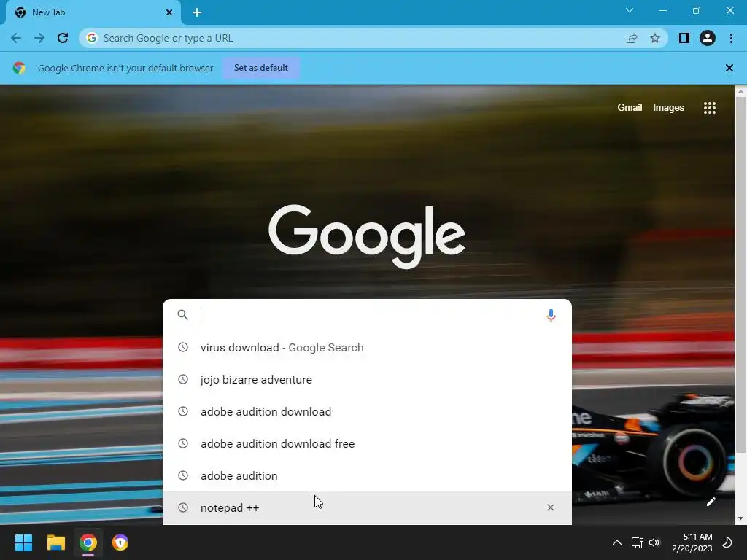Click the browser forward arrow
The image size is (747, 560).
pos(39,38)
